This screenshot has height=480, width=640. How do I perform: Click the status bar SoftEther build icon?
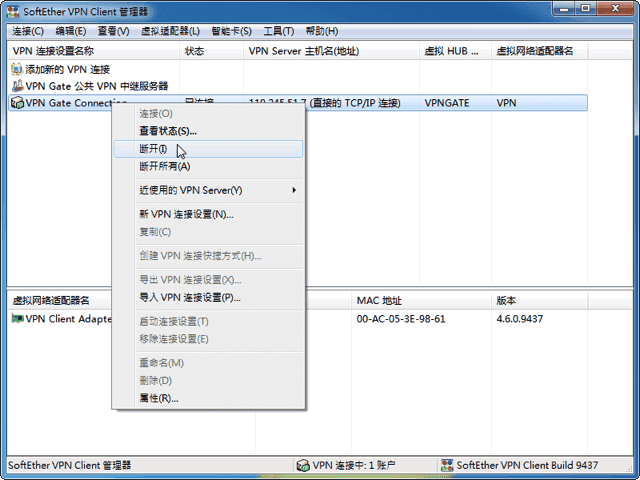click(447, 465)
